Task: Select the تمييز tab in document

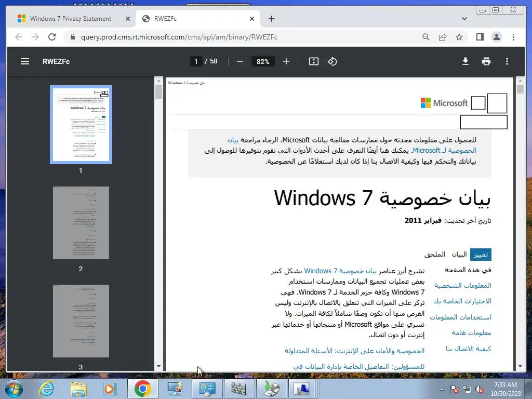Action: click(x=481, y=255)
